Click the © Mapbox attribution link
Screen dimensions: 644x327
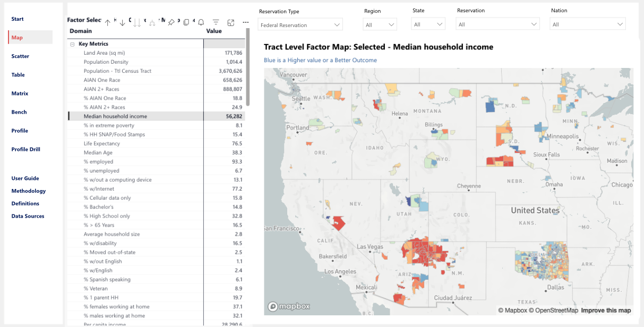[512, 311]
